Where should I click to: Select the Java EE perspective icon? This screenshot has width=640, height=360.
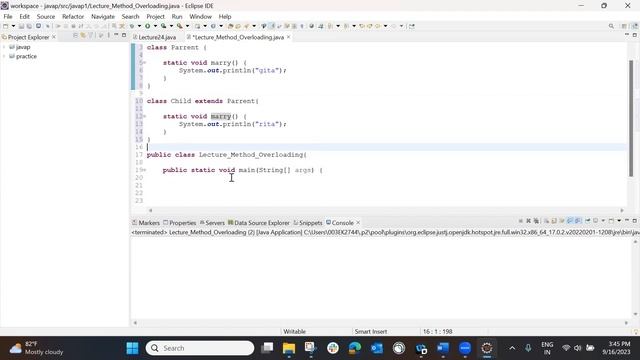(635, 26)
